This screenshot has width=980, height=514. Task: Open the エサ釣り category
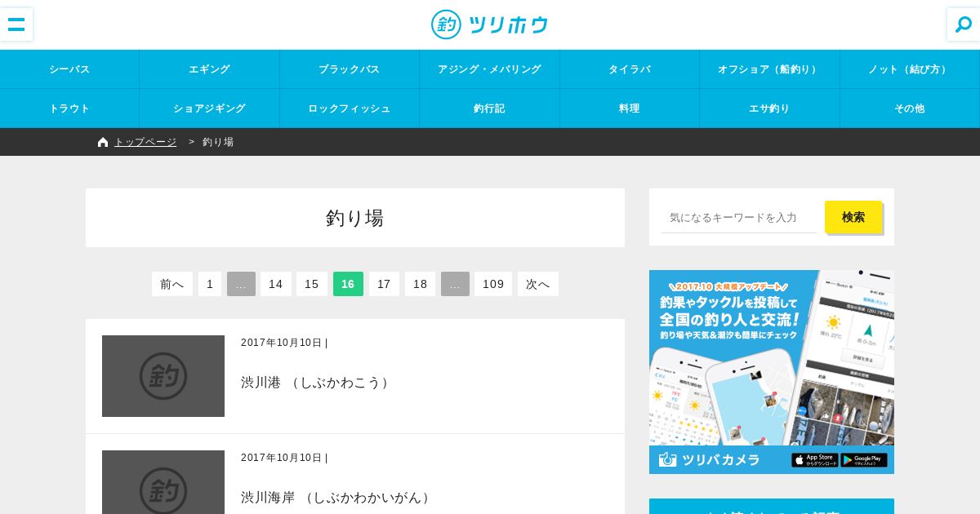click(x=769, y=109)
